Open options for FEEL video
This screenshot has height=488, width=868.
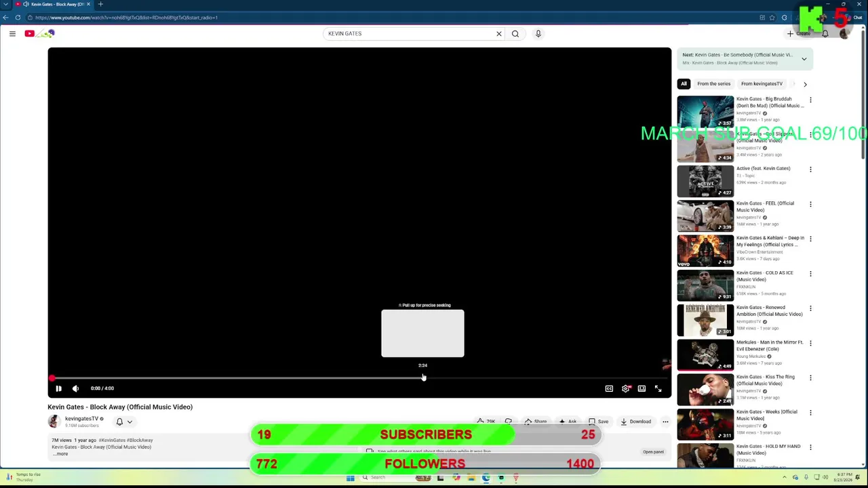pyautogui.click(x=810, y=204)
